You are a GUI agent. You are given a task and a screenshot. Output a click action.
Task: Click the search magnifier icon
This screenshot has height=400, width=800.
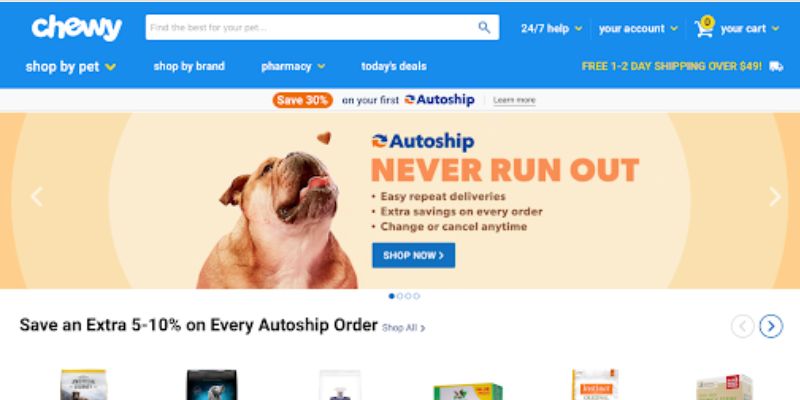[484, 28]
